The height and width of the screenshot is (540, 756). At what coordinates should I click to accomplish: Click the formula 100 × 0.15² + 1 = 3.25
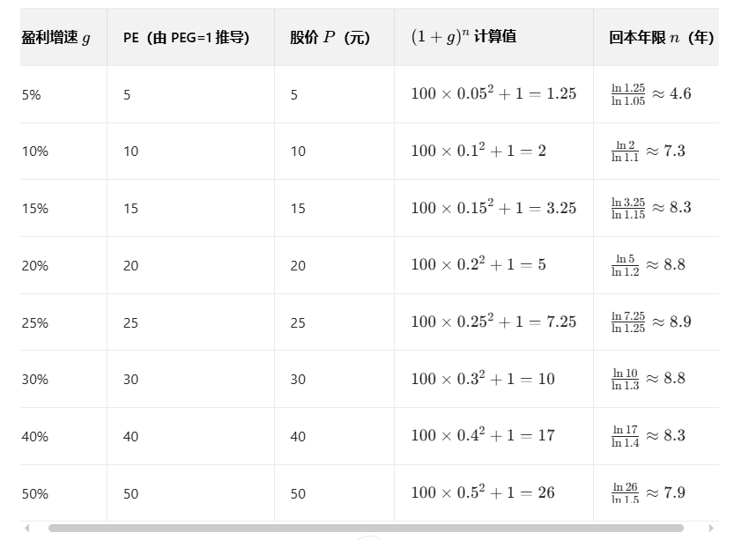[493, 208]
